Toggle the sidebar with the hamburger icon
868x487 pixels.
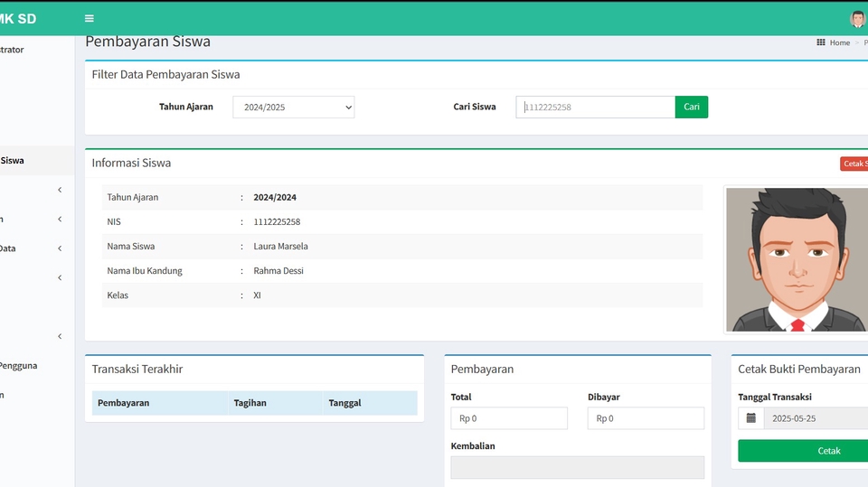(89, 18)
